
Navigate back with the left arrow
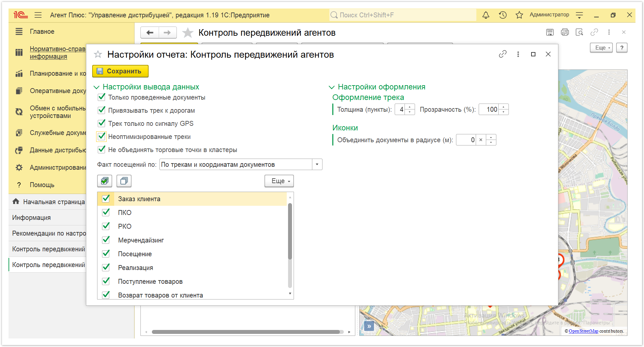150,32
